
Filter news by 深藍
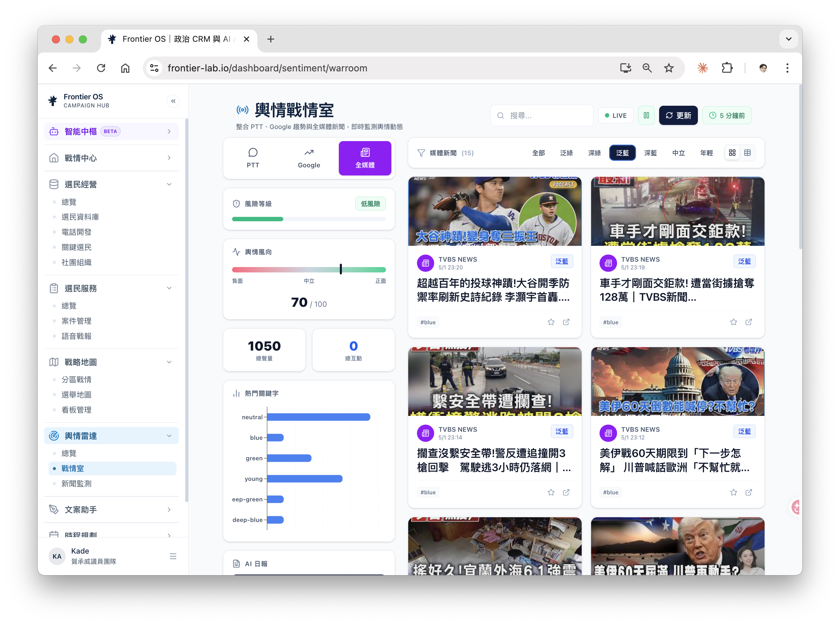point(650,153)
